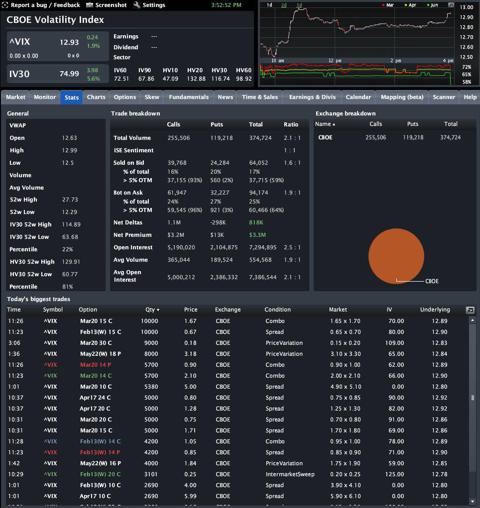Click the IV column header in trades
Viewport: 480px width, 508px height.
[389, 310]
